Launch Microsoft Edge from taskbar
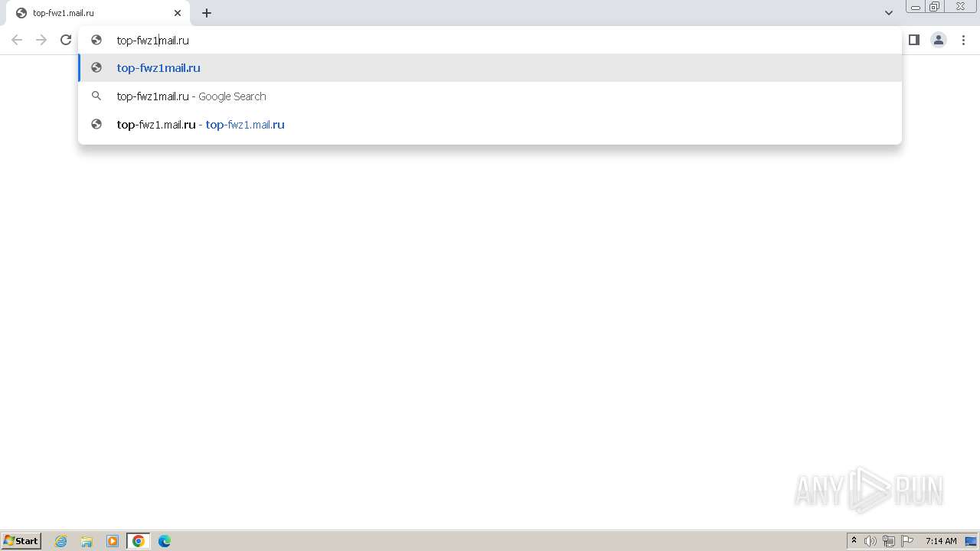 pyautogui.click(x=165, y=541)
